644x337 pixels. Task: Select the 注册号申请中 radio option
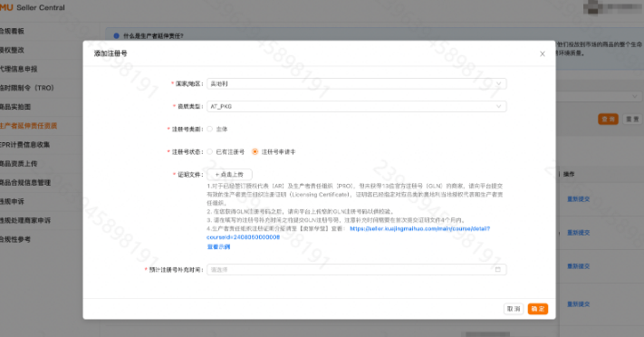point(255,151)
